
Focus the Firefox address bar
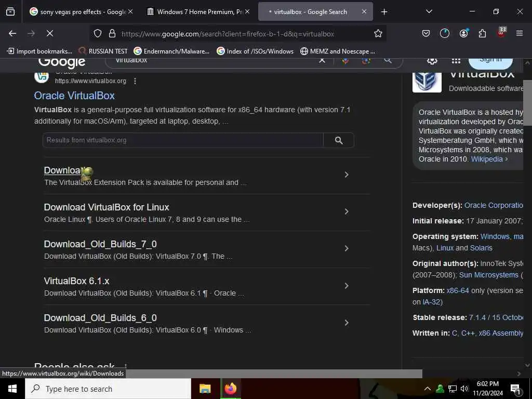[x=237, y=34]
